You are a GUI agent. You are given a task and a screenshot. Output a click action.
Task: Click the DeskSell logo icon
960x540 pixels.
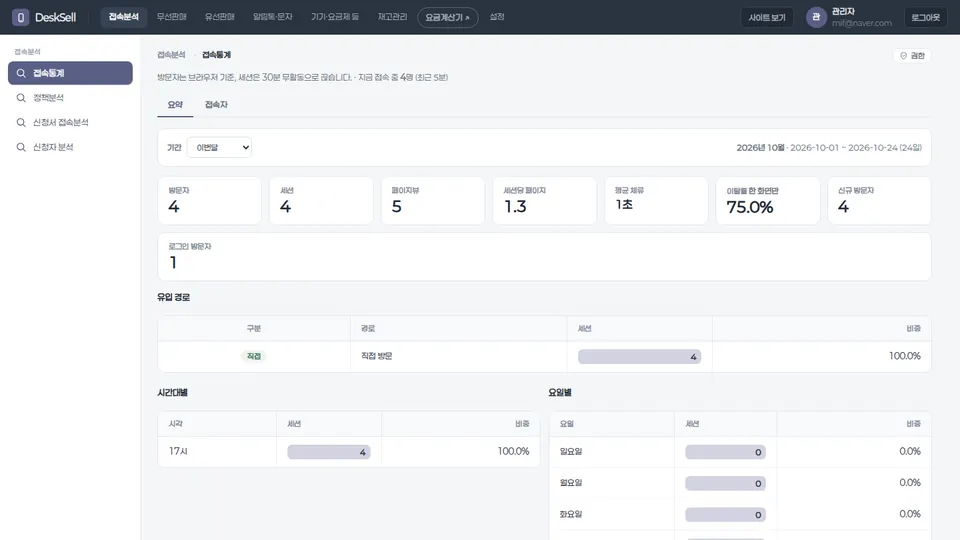point(20,17)
